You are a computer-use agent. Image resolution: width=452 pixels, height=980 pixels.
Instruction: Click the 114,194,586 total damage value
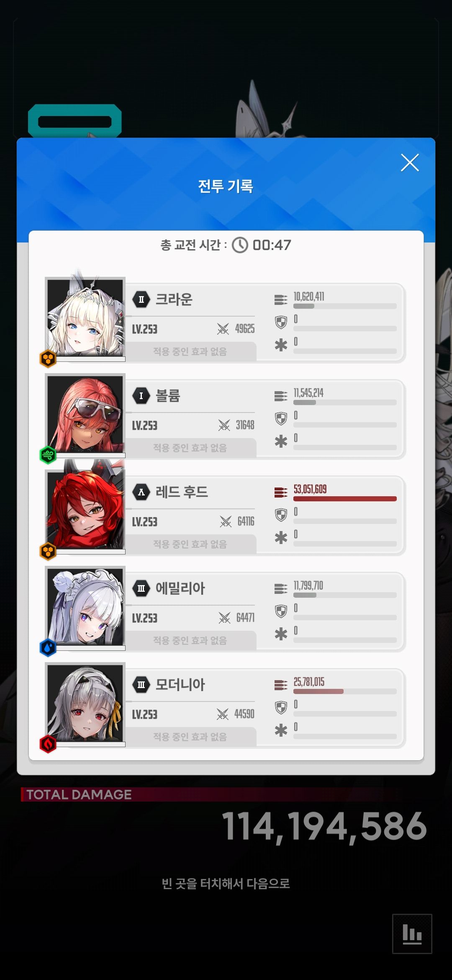324,826
